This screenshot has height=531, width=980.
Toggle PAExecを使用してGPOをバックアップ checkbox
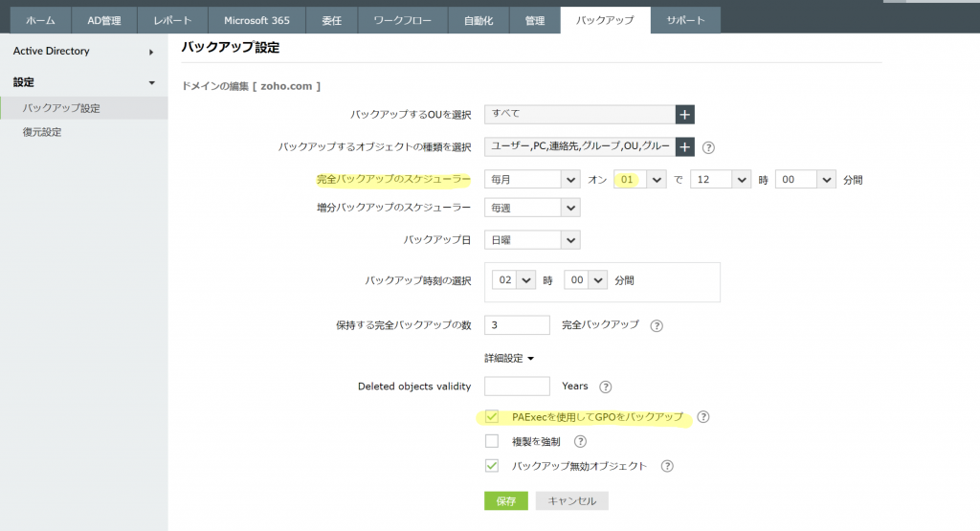point(492,417)
